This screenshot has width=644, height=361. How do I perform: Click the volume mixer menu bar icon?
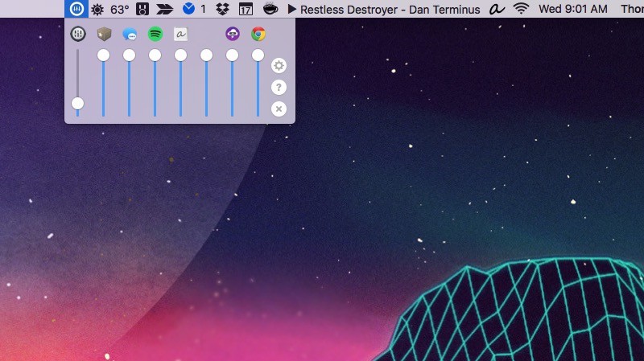coord(77,10)
